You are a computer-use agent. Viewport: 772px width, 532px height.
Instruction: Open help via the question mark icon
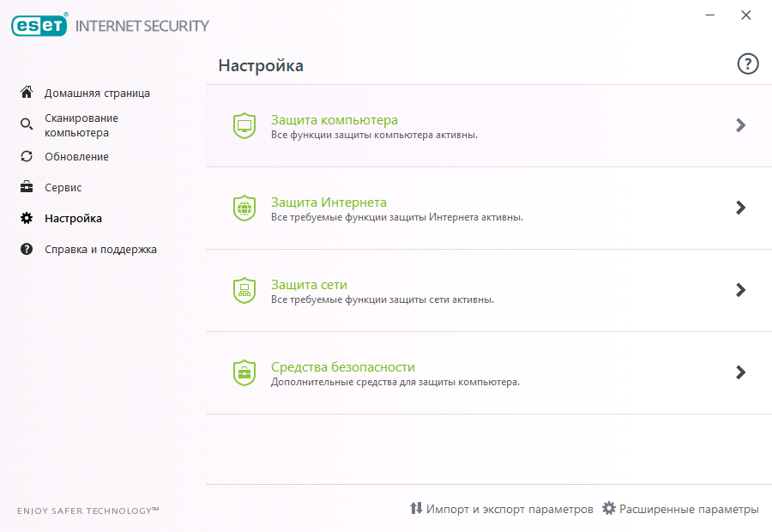748,64
